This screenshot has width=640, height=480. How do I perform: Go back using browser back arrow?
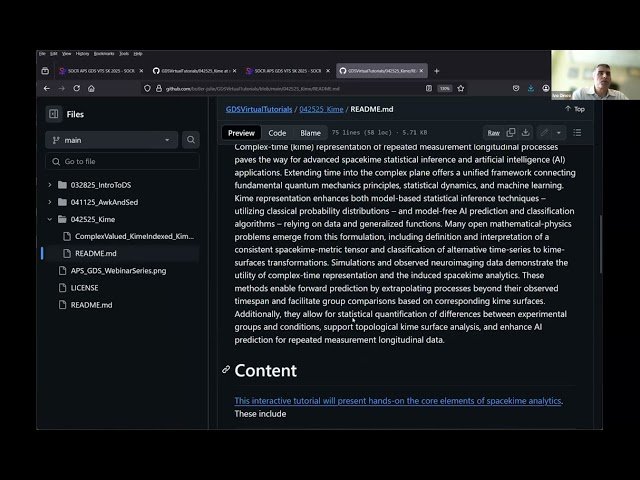coord(46,88)
